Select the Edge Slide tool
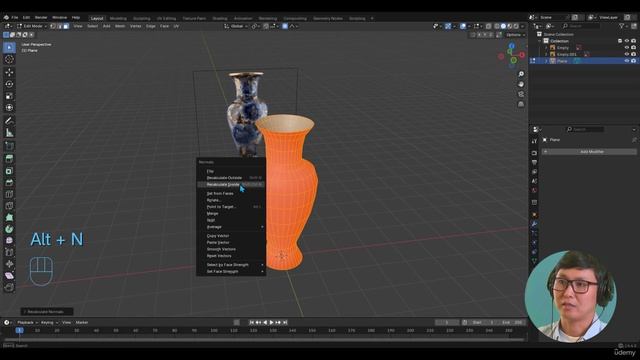The height and width of the screenshot is (360, 640). pyautogui.click(x=9, y=253)
